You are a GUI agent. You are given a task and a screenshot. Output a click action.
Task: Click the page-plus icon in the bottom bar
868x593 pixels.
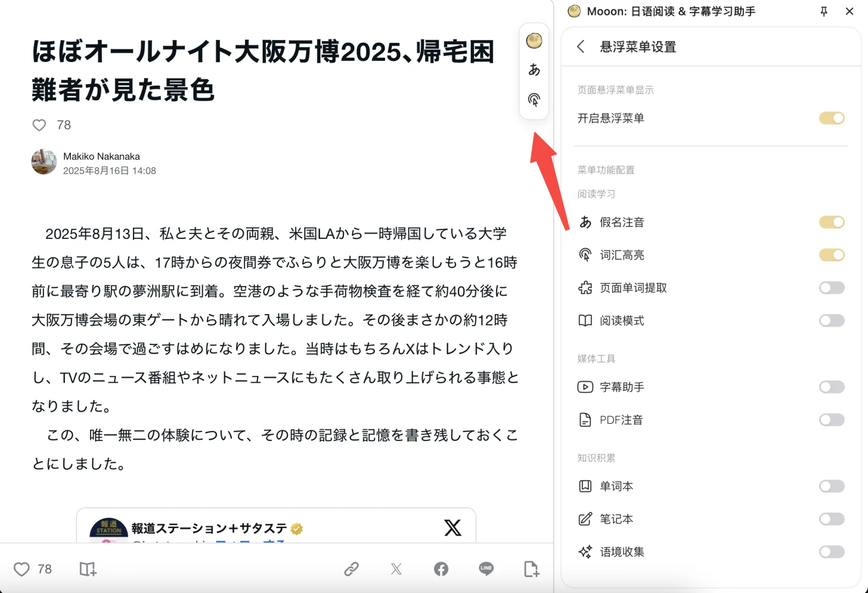coord(531,569)
